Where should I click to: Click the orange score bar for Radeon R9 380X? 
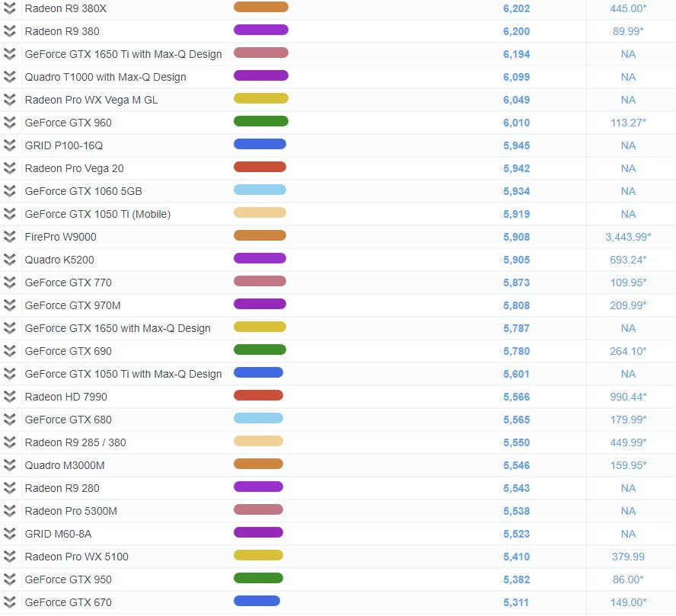pyautogui.click(x=261, y=7)
